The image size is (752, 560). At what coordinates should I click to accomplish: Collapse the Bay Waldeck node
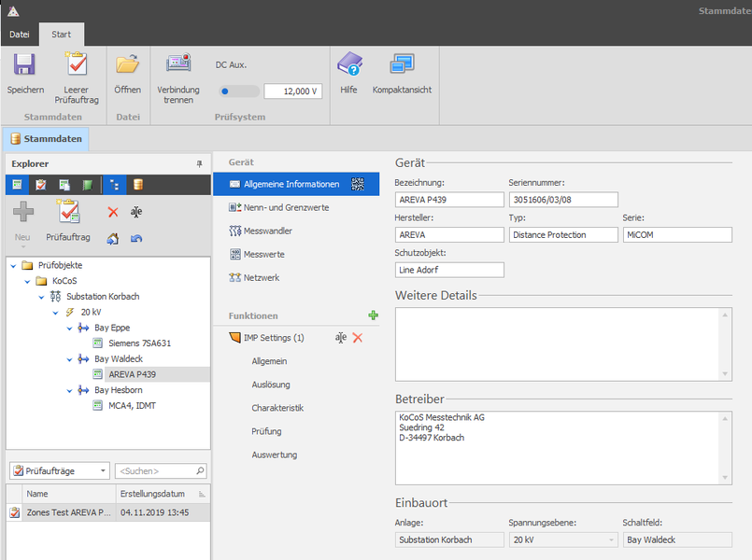click(69, 359)
